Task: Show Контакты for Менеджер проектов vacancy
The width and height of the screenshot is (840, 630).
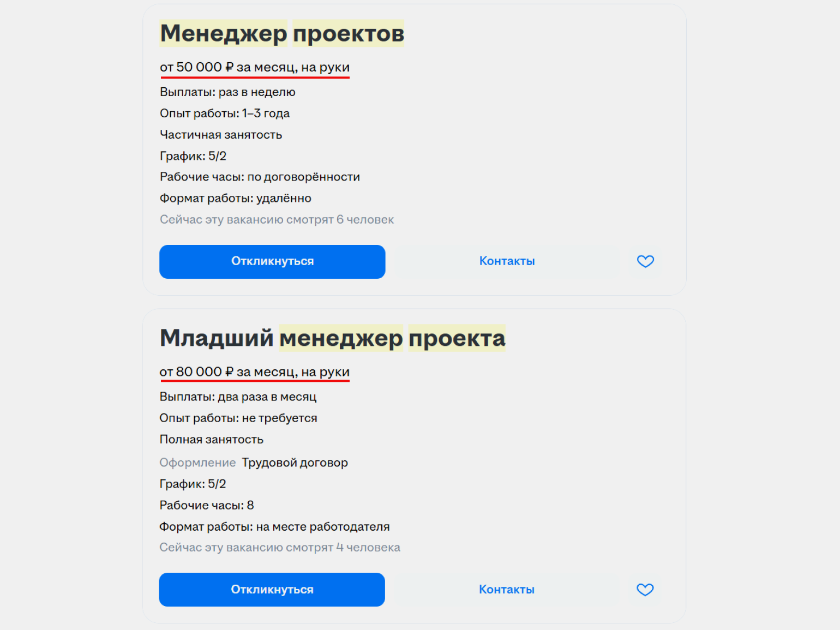Action: point(507,261)
